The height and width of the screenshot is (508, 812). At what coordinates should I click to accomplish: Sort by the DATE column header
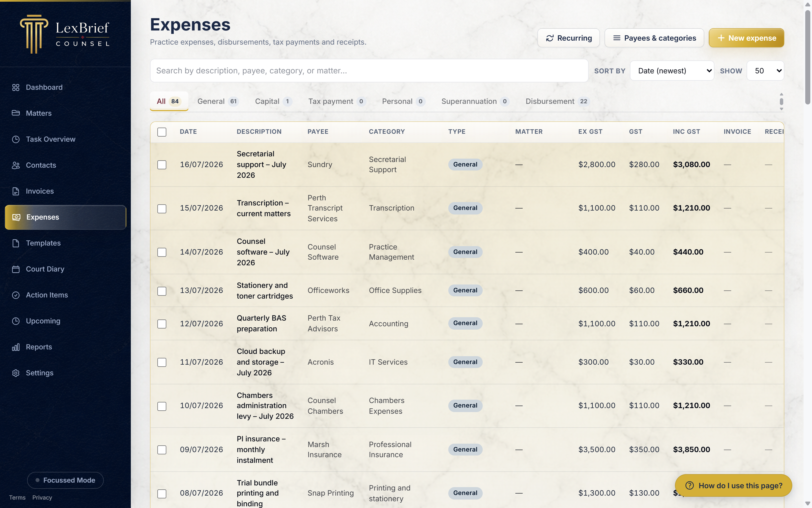(x=188, y=132)
